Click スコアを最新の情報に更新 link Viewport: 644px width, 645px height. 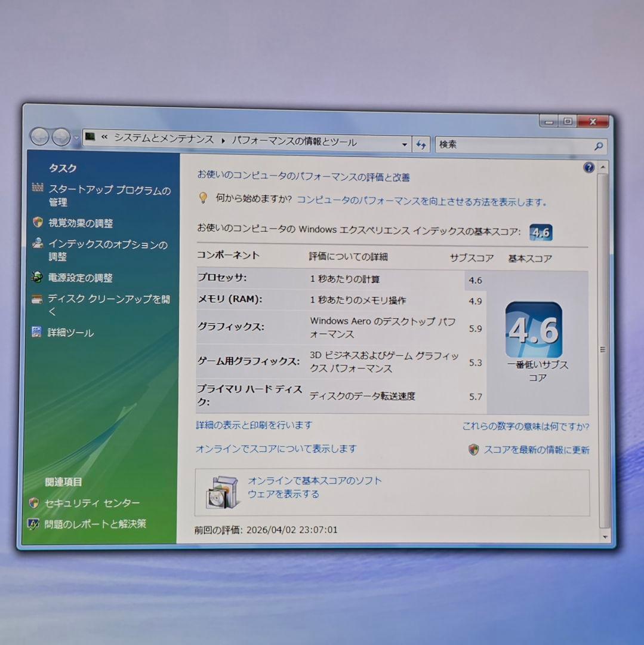(x=537, y=450)
